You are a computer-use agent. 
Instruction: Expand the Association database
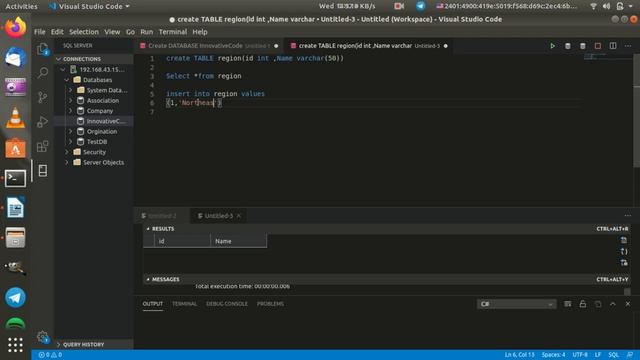click(70, 100)
